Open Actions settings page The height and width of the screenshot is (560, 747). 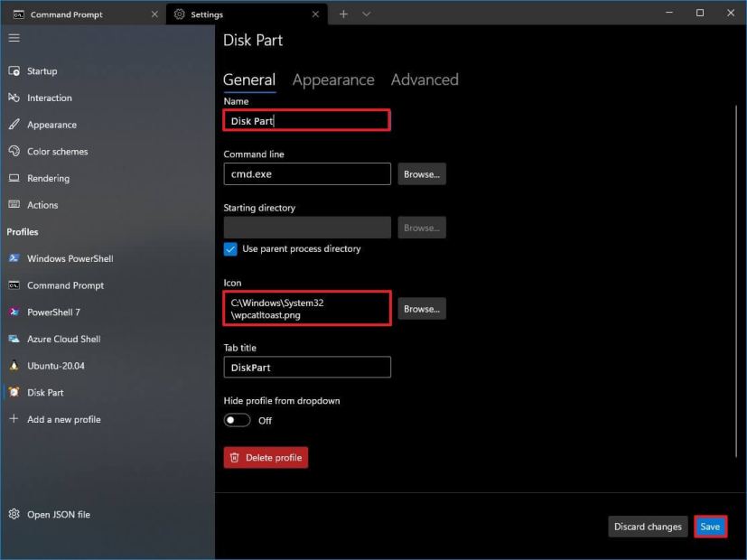[x=42, y=205]
